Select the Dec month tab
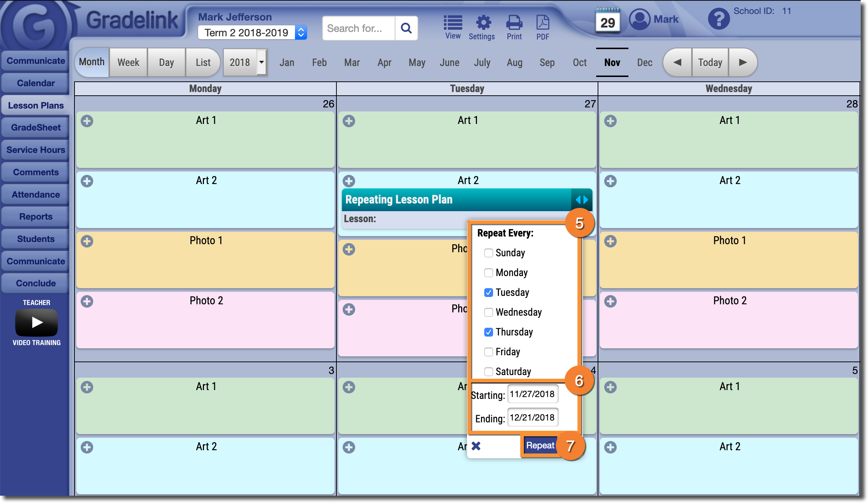 click(x=645, y=62)
